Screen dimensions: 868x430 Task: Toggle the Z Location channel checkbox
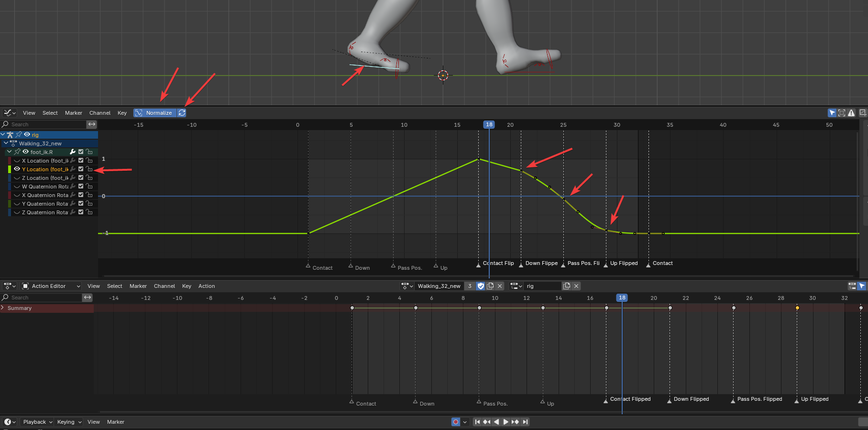pyautogui.click(x=81, y=178)
